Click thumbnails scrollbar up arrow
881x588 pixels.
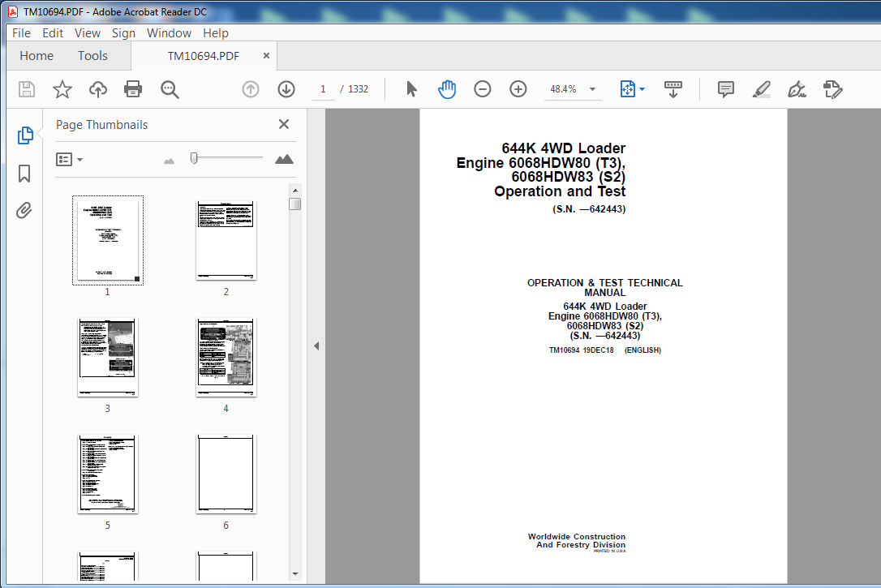point(295,191)
